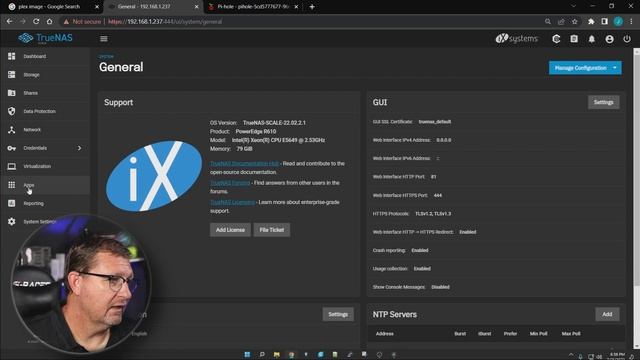640x360 pixels.
Task: Open the Apps sidebar item
Action: pyautogui.click(x=45, y=185)
